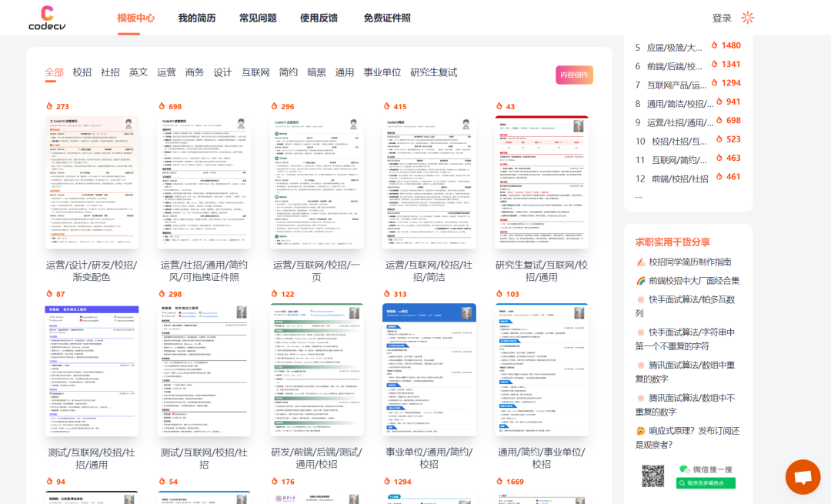Filter templates by 暗黑
This screenshot has height=504, width=831.
(316, 72)
